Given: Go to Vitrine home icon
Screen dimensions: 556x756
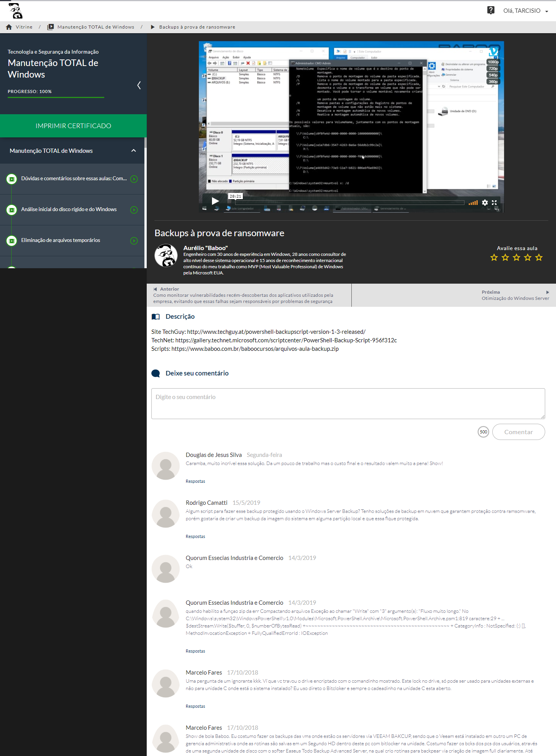Looking at the screenshot, I should (x=9, y=27).
